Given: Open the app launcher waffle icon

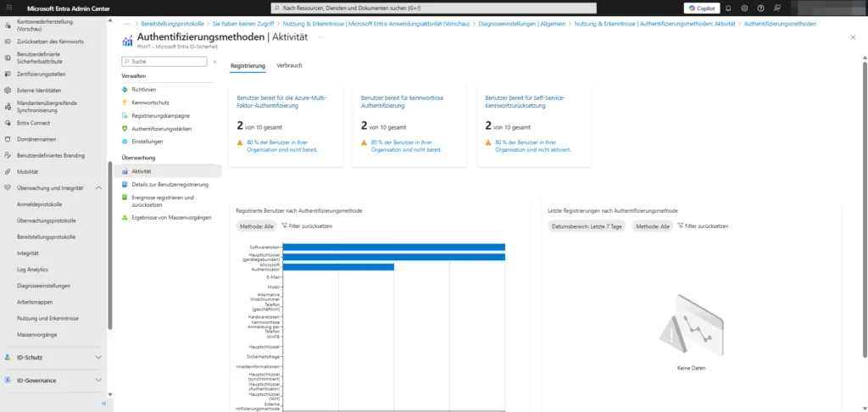Looking at the screenshot, I should 8,8.
